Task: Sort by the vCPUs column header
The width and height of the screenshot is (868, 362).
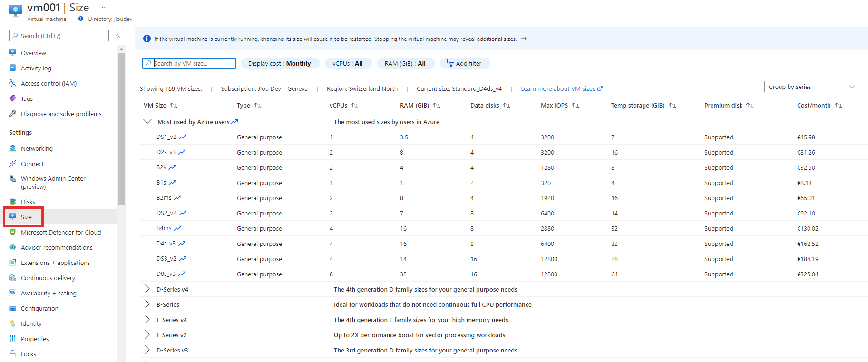Action: pos(344,106)
